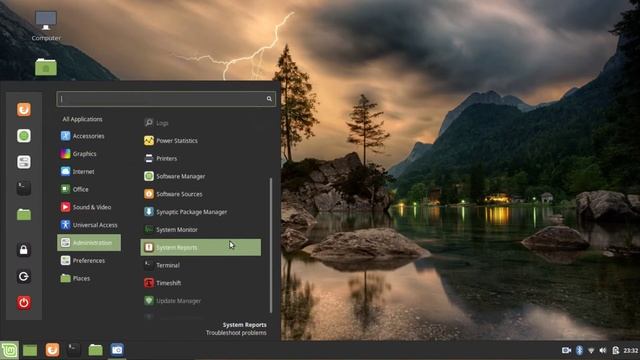Open System Monitor
Screen dimensions: 640x360
click(x=201, y=230)
